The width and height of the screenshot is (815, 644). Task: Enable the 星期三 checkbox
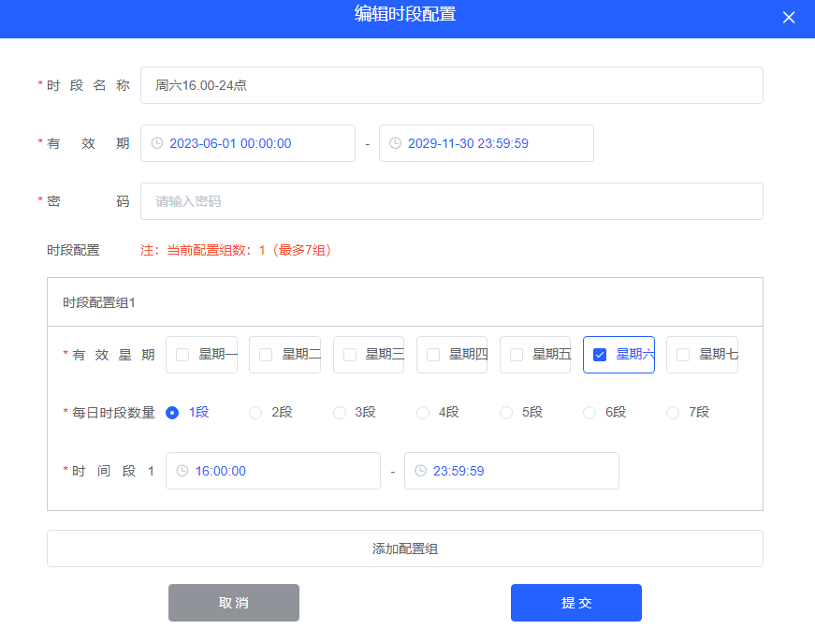(350, 355)
